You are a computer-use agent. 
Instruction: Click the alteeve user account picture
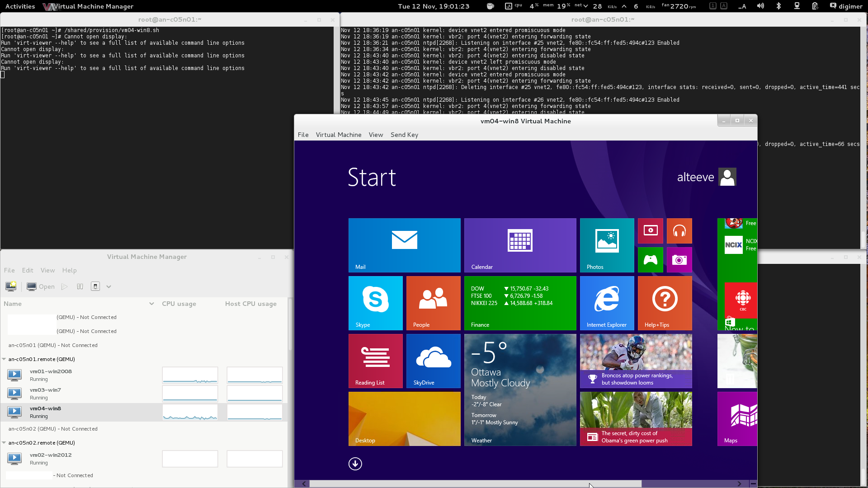tap(727, 177)
